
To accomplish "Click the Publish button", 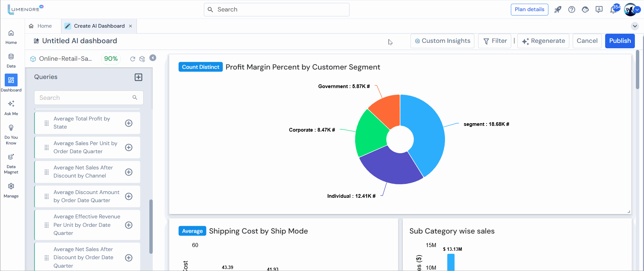I will coord(620,41).
